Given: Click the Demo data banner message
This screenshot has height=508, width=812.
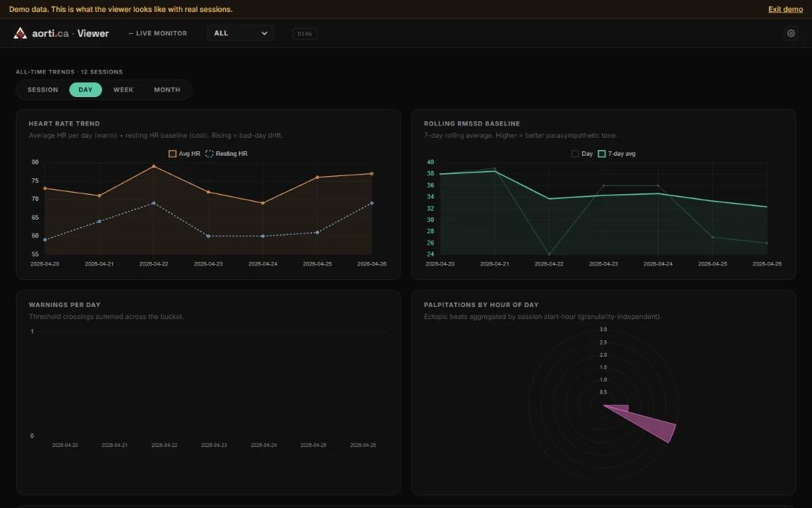Looking at the screenshot, I should (120, 9).
